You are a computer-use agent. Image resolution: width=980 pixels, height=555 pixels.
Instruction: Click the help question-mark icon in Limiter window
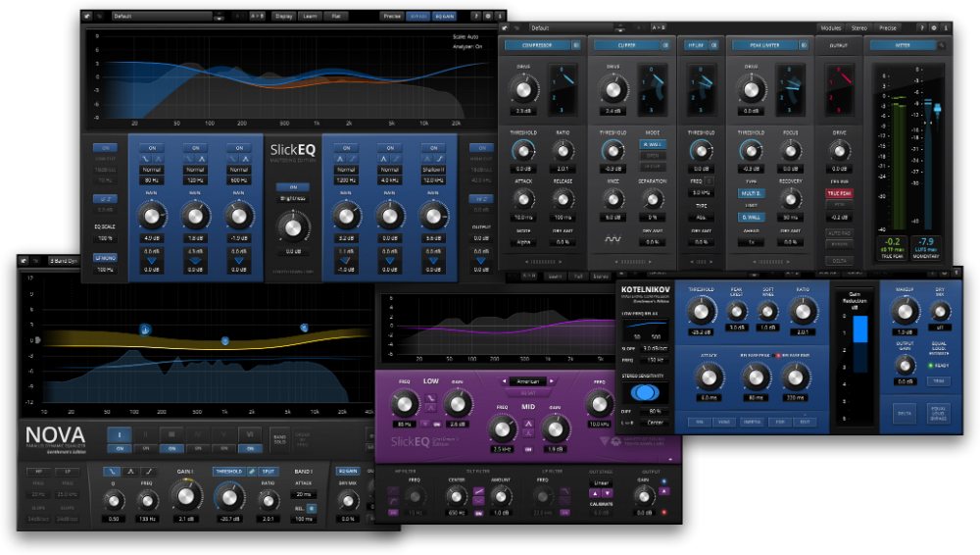coord(922,28)
